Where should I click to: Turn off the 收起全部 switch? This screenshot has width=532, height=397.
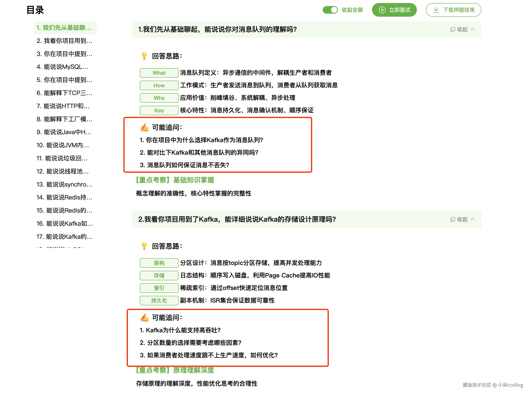[330, 10]
